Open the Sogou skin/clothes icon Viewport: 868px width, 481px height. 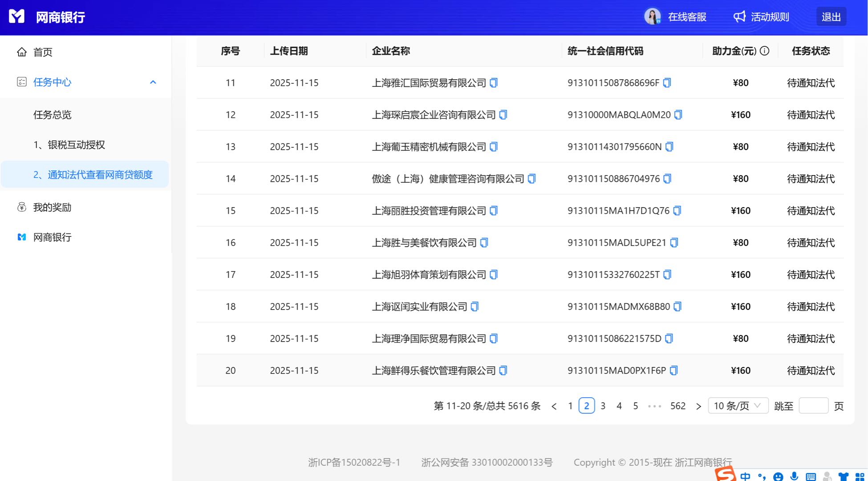(843, 476)
